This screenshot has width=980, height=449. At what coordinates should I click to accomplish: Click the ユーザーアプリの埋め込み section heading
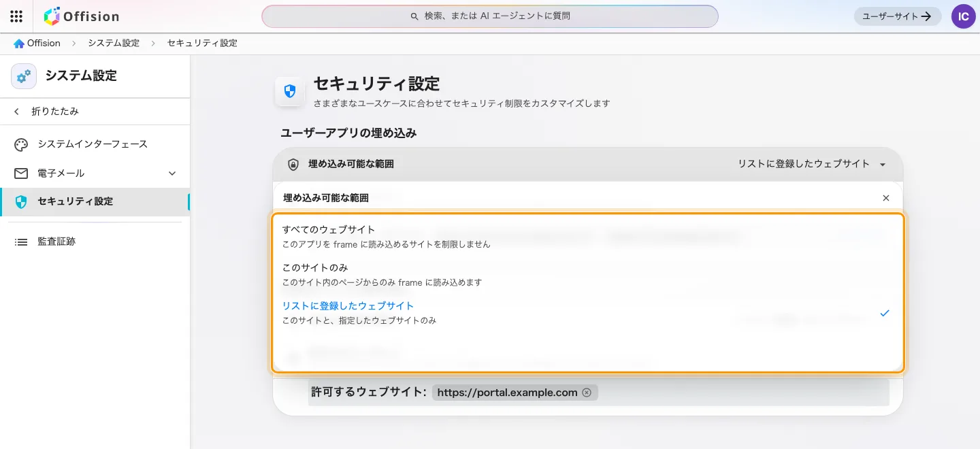348,133
